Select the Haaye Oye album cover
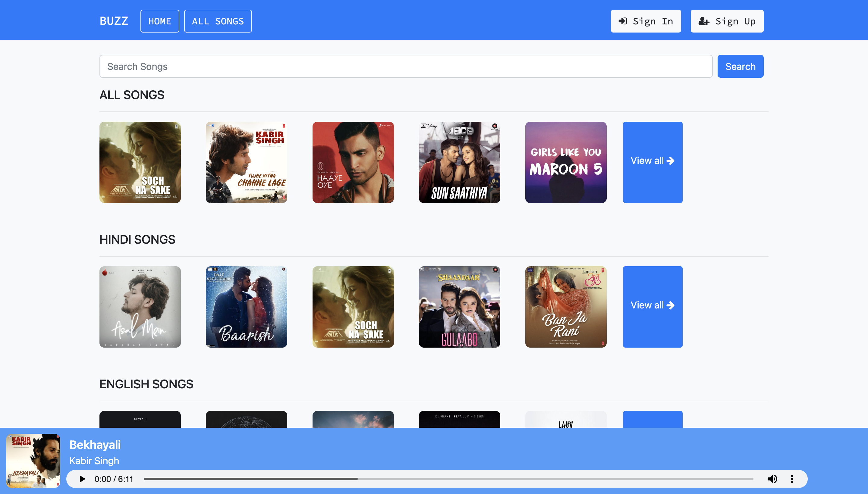The image size is (868, 494). point(353,162)
